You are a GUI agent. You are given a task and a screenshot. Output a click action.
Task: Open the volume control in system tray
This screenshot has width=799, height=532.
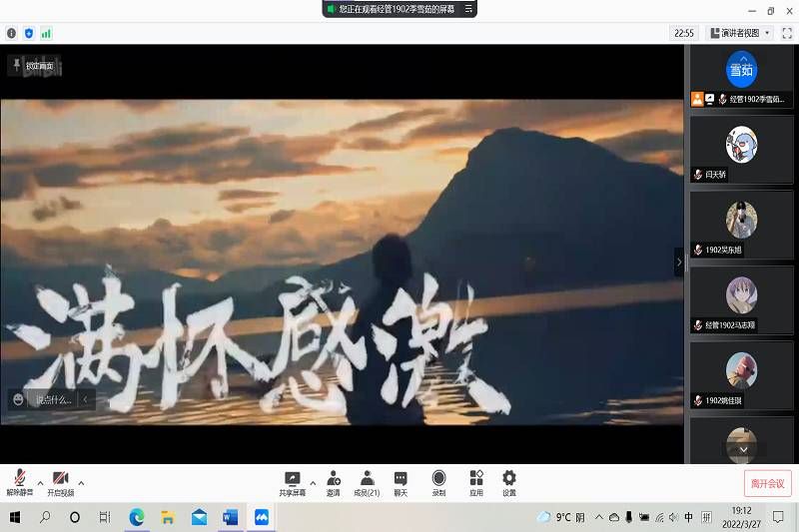coord(673,518)
